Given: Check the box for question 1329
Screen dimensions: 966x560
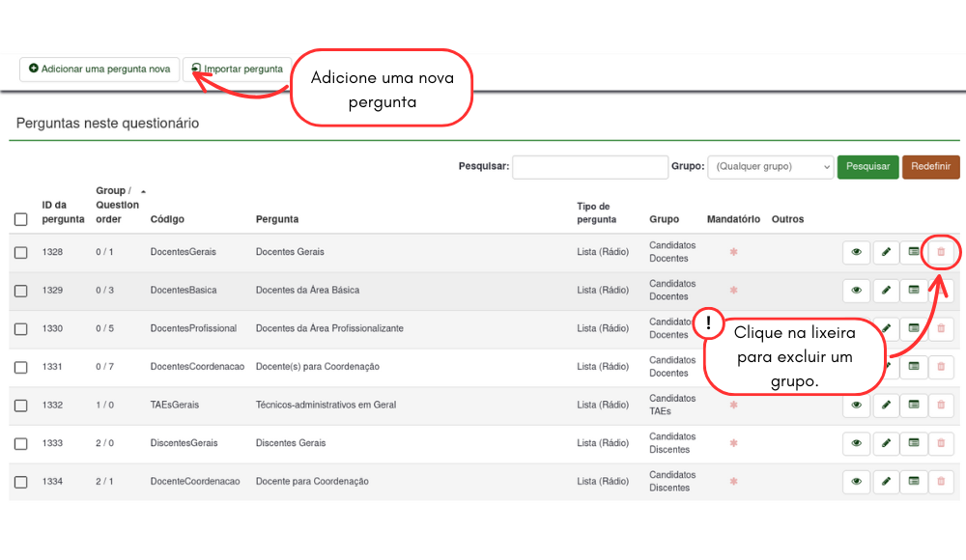Looking at the screenshot, I should pos(21,291).
